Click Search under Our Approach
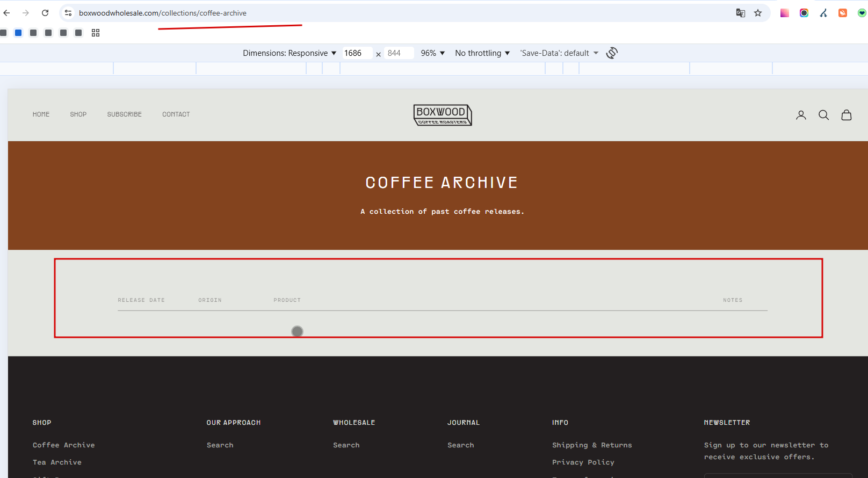This screenshot has width=868, height=478. [x=220, y=445]
